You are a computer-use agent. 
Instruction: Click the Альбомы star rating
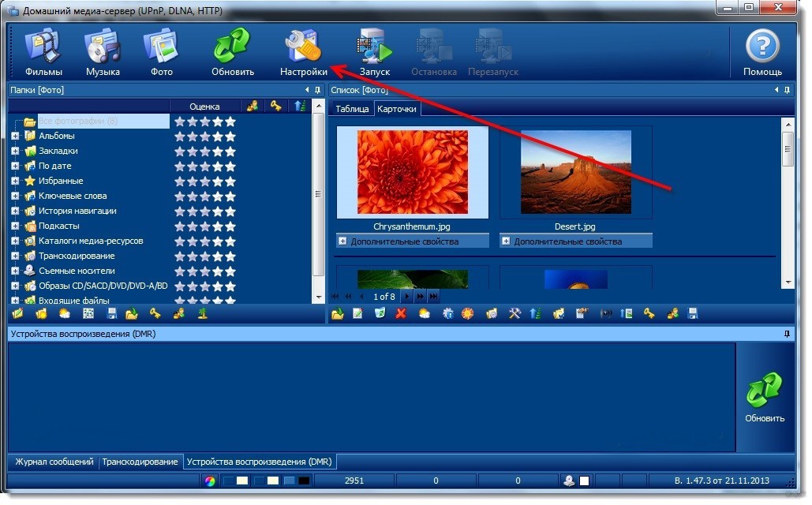click(x=205, y=137)
